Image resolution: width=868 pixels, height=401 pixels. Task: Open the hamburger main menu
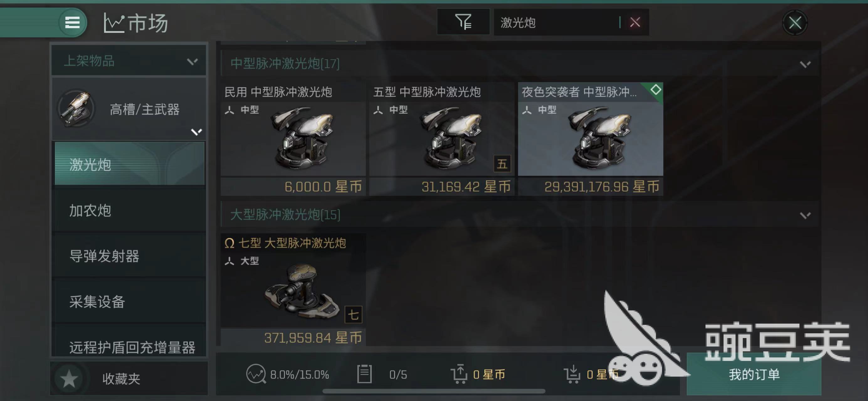point(72,23)
